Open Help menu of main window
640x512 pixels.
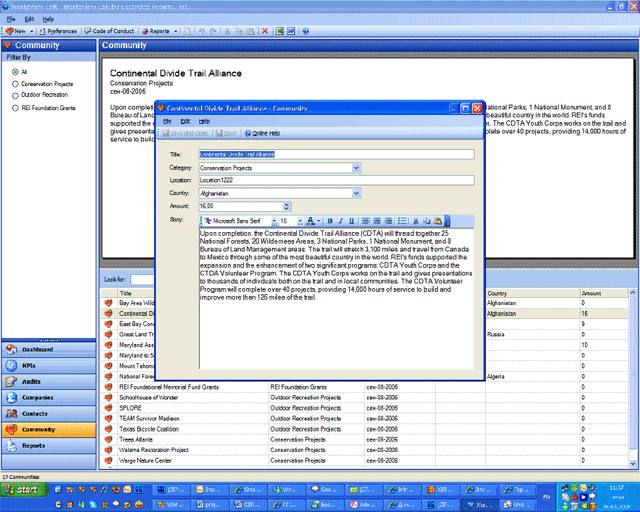[48, 19]
